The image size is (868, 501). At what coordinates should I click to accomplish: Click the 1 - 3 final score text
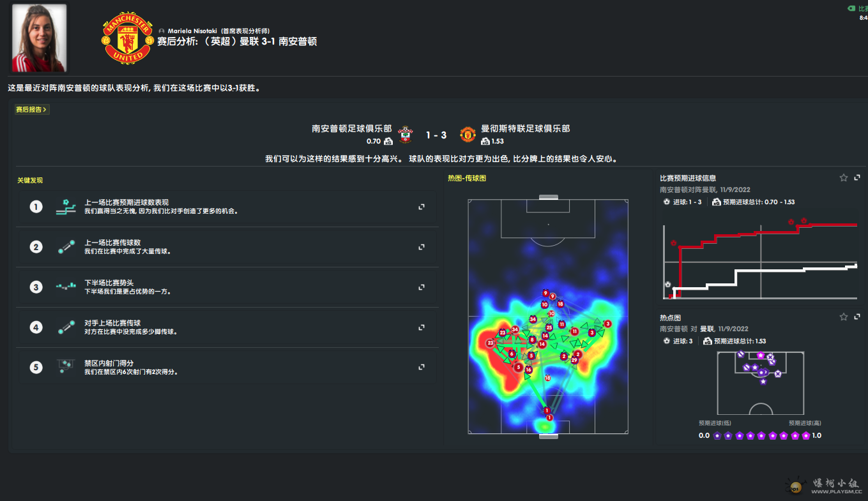point(436,135)
